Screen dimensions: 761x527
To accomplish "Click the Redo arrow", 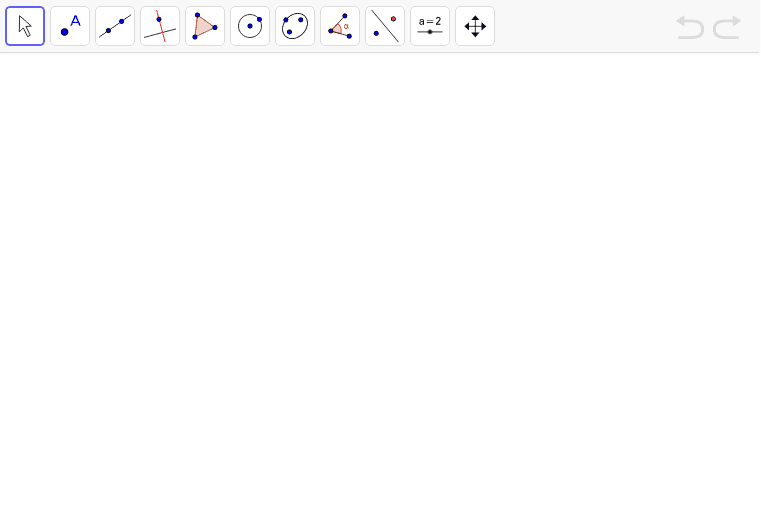I will pos(727,27).
